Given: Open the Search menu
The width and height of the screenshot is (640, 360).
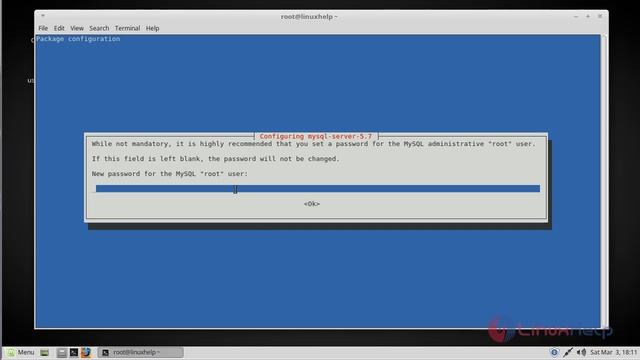Looking at the screenshot, I should 99,28.
